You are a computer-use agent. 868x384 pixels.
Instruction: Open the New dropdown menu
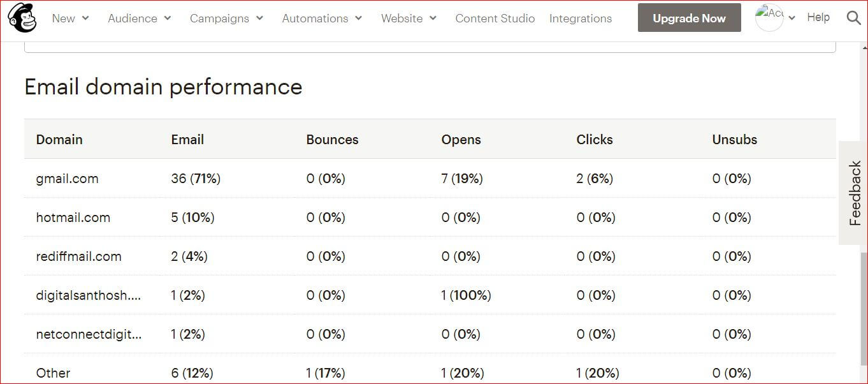(x=70, y=18)
